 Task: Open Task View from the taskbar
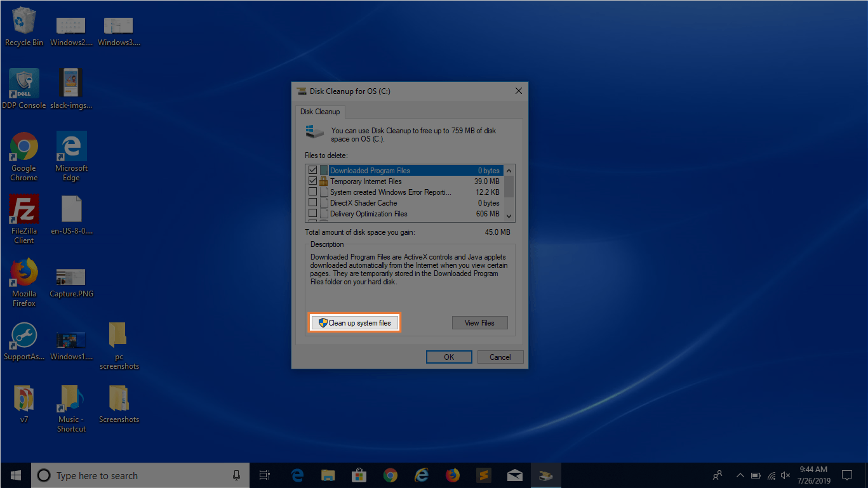point(265,475)
